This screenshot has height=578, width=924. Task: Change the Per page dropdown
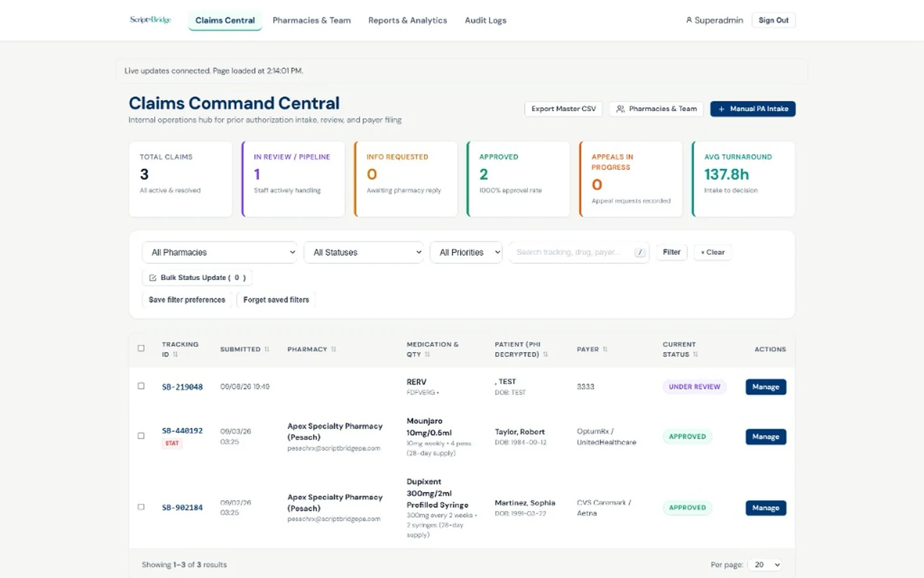tap(766, 565)
